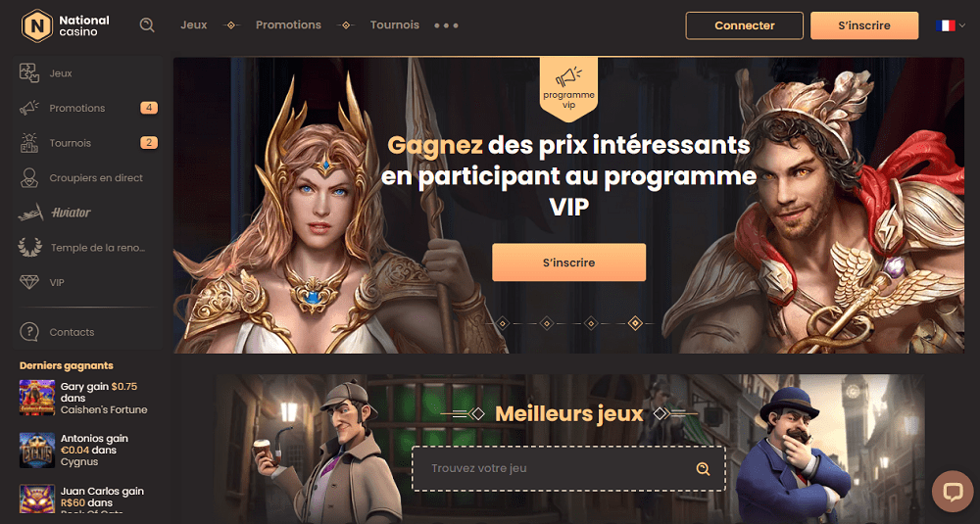980x524 pixels.
Task: Select Tournois in the top navigation
Action: pyautogui.click(x=394, y=25)
